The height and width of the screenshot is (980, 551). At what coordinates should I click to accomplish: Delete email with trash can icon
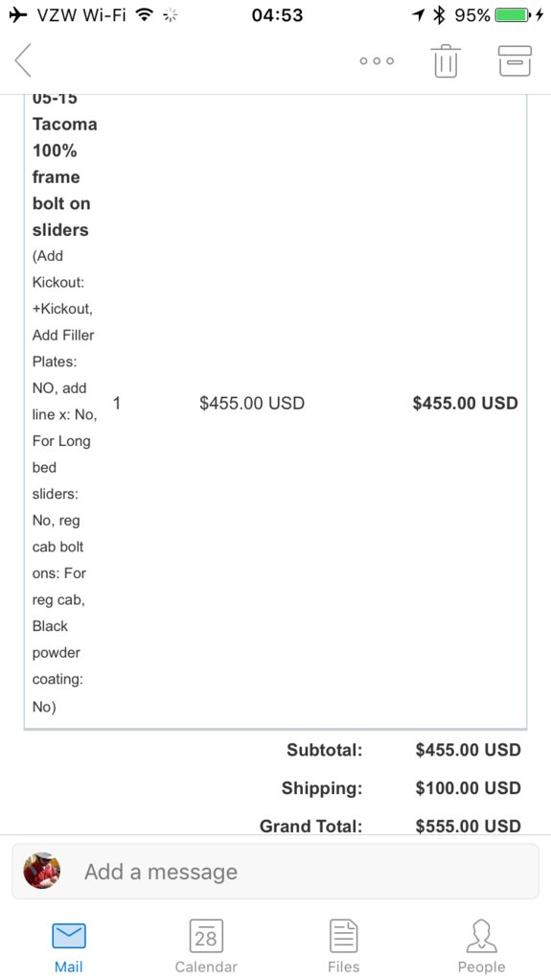(446, 61)
